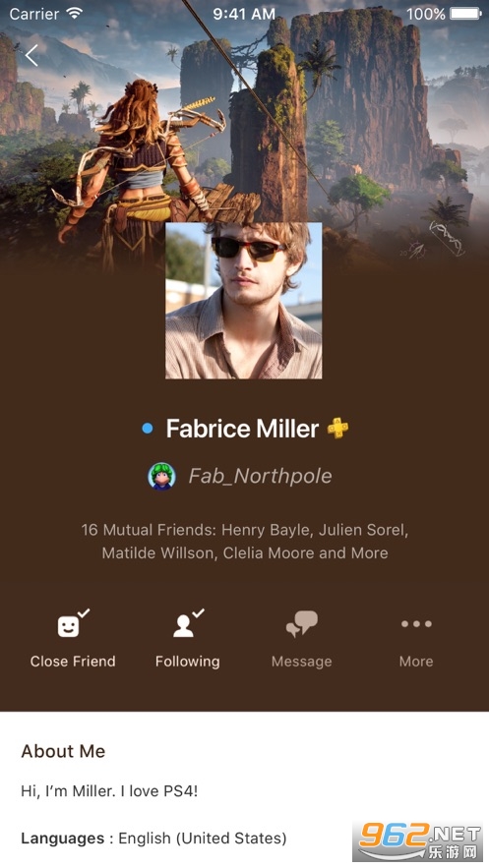Tap the Wi-Fi status icon

(74, 13)
